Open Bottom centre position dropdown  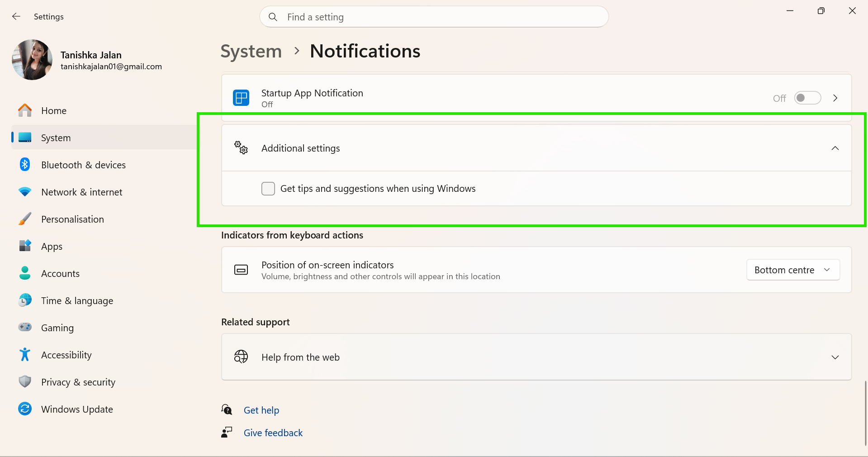[x=793, y=270]
